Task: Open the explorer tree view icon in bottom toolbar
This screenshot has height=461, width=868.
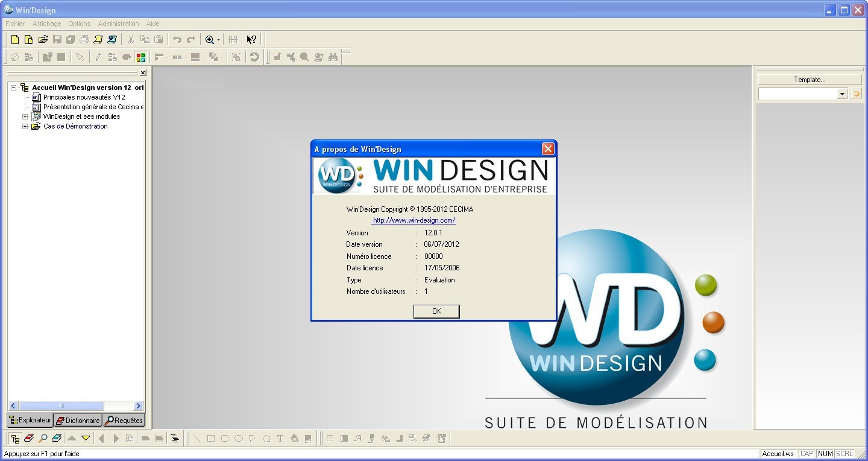Action: click(x=15, y=439)
